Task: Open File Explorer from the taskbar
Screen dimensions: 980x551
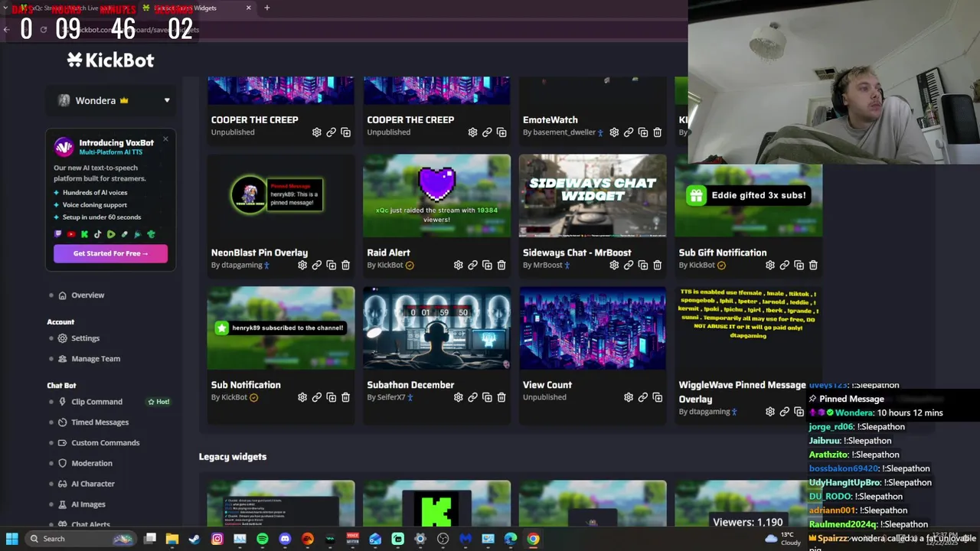Action: 172,539
